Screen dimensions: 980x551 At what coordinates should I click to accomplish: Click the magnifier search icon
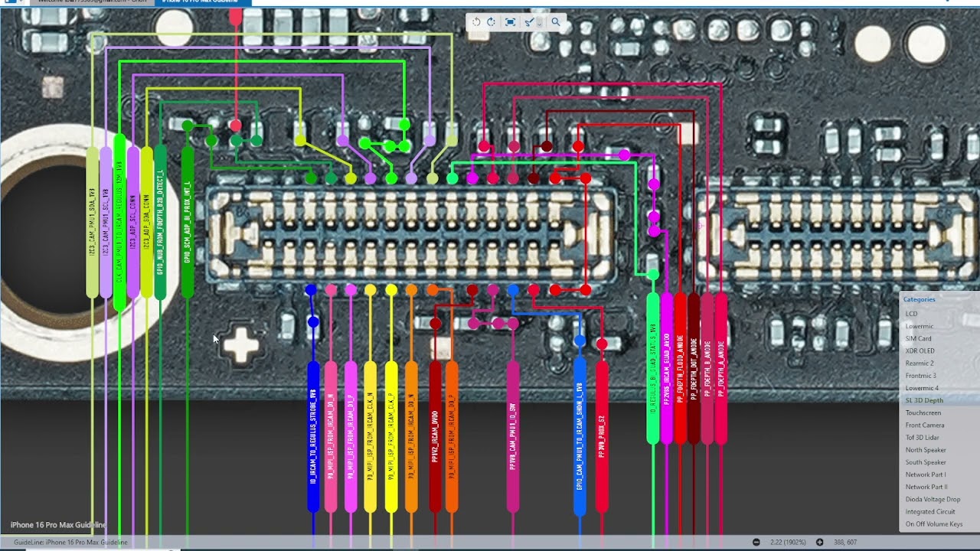556,22
